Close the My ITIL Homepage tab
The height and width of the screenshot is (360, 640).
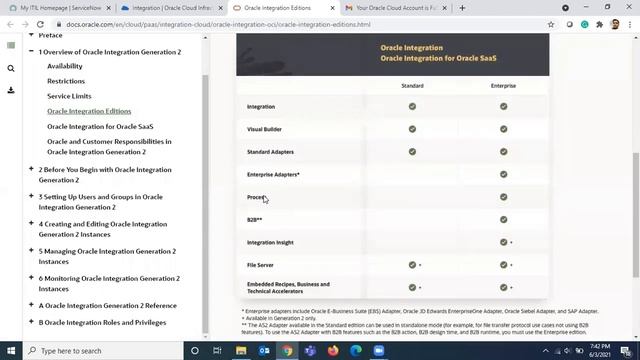point(109,8)
